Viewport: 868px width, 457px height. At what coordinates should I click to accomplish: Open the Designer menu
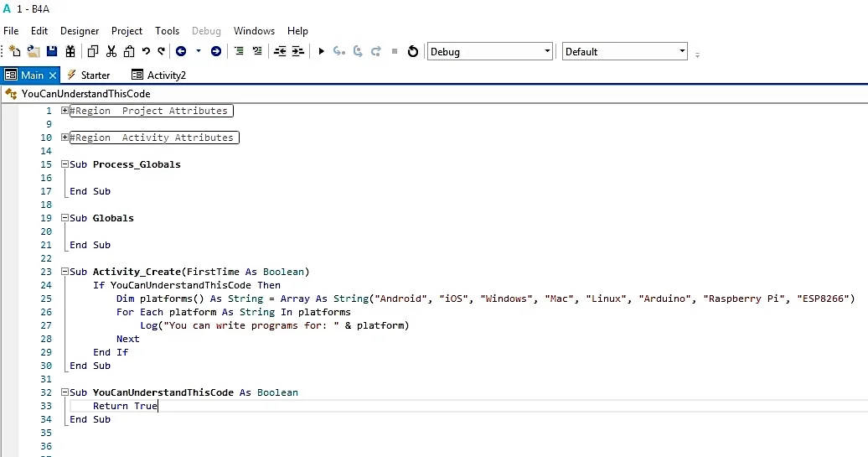[80, 31]
